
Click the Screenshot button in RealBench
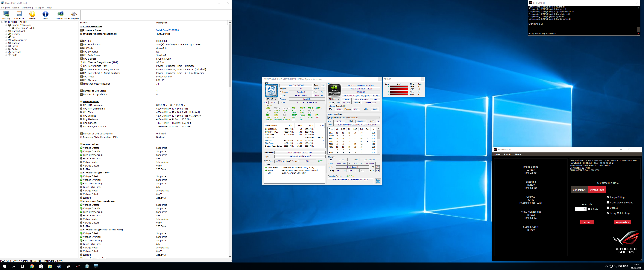622,222
